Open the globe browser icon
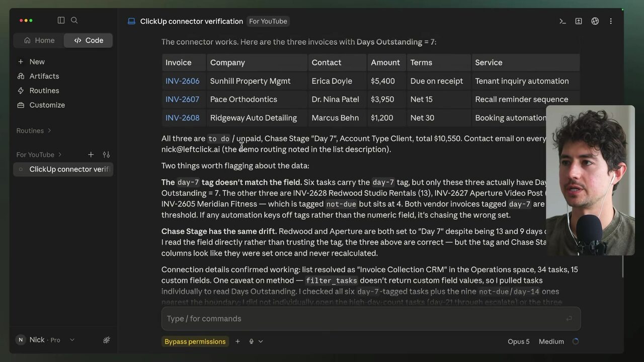The image size is (644, 362). point(595,21)
